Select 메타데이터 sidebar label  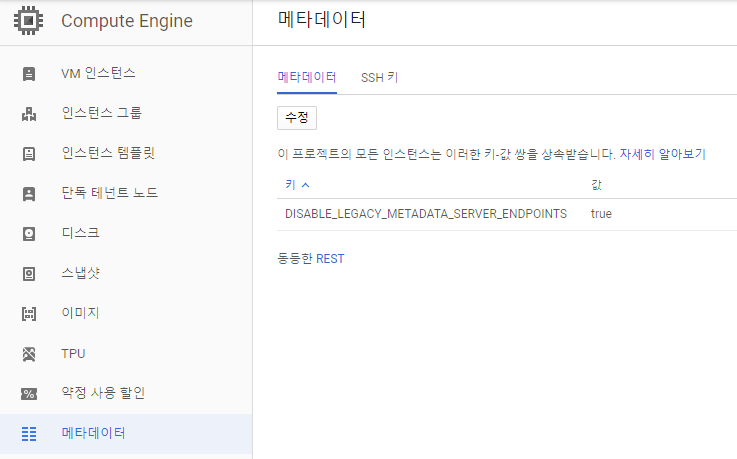pos(93,433)
